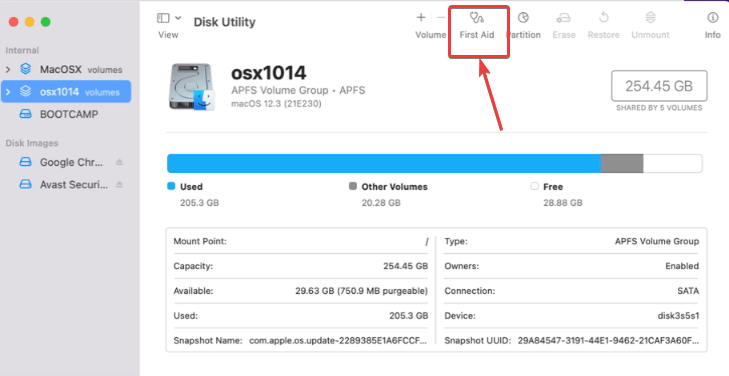This screenshot has width=729, height=376.
Task: Click the 254.45 GB capacity box
Action: coord(659,86)
